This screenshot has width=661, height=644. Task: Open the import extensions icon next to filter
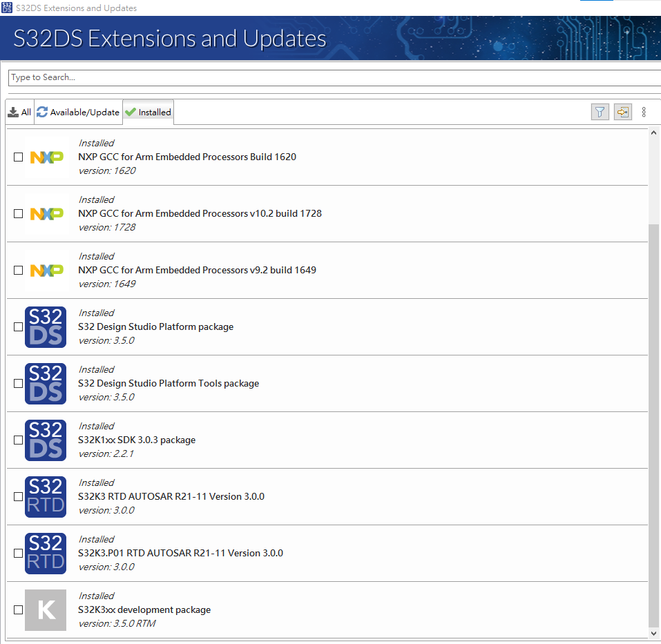(622, 111)
